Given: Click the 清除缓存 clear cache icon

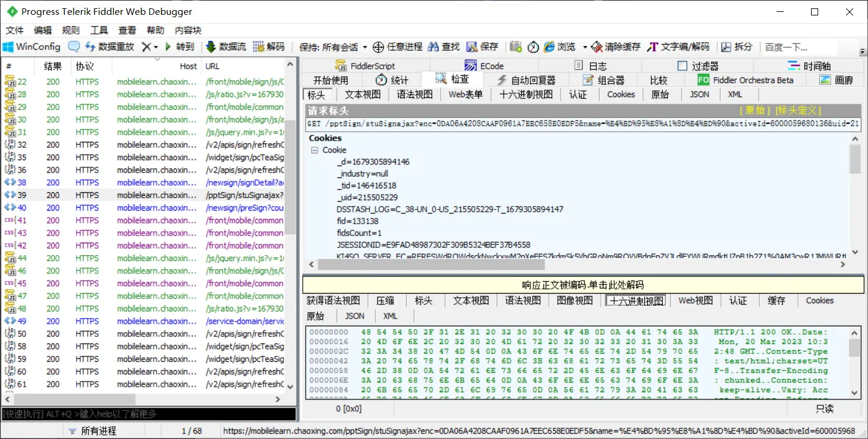Looking at the screenshot, I should click(x=596, y=47).
